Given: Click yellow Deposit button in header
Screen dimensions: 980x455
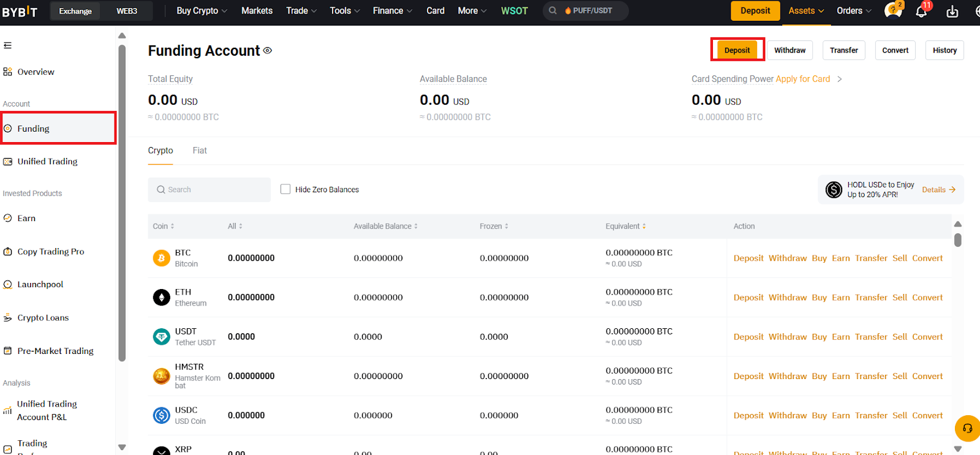Looking at the screenshot, I should click(755, 10).
